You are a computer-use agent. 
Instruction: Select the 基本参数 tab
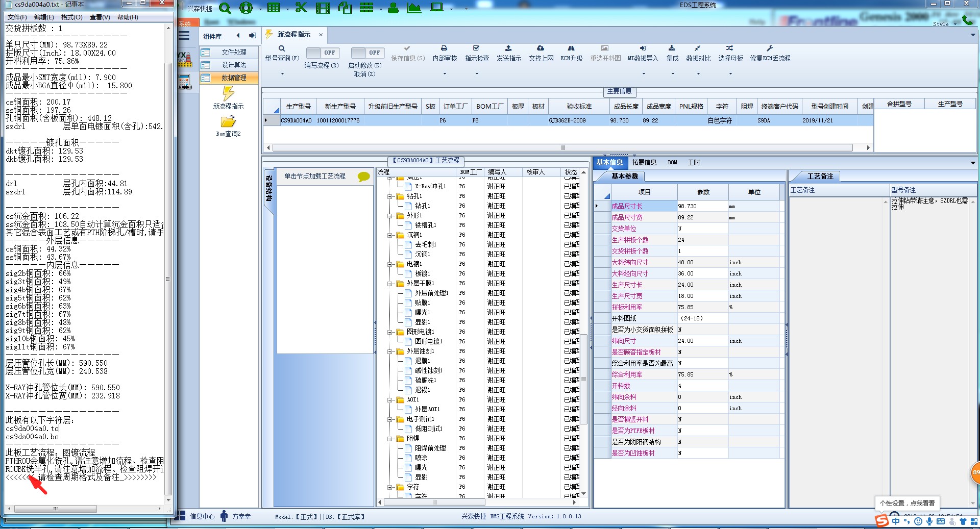[625, 177]
